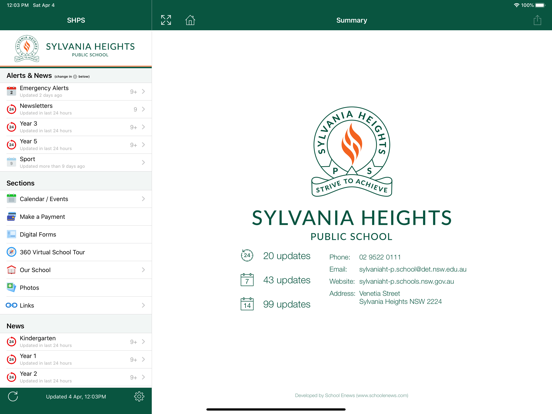
Task: Tap the Make a Payment card icon
Action: tap(11, 217)
